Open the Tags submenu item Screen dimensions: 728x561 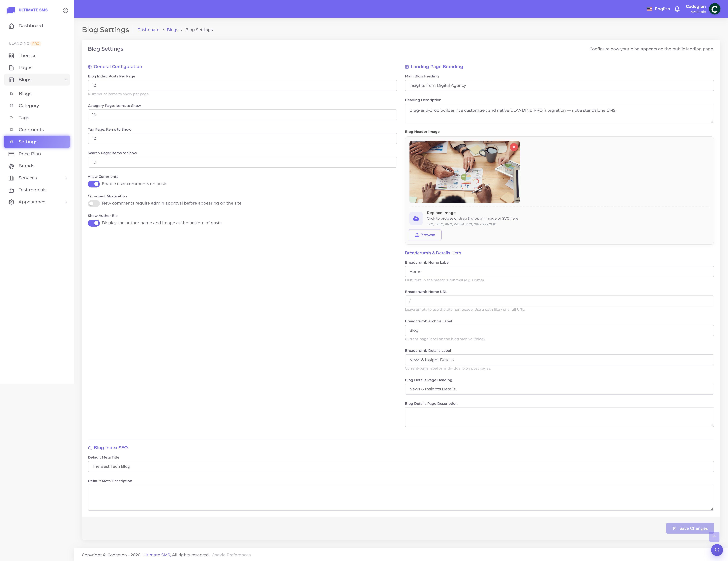point(37,118)
